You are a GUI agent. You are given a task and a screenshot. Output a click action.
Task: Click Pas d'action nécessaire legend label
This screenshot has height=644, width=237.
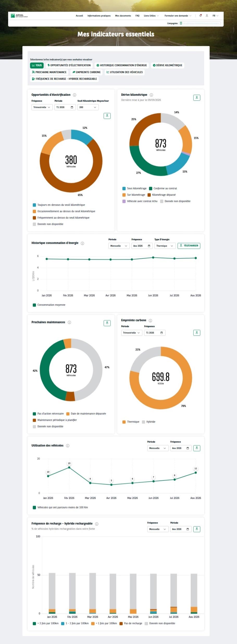[x=51, y=414]
